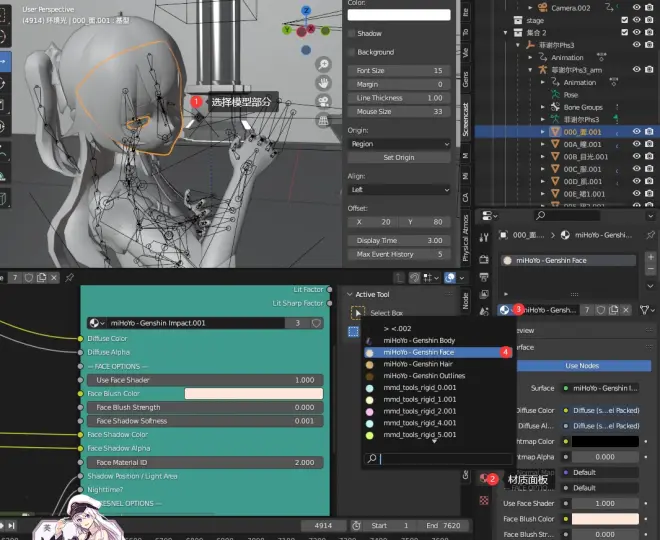Unlink material with the X icon
This screenshot has width=660, height=540.
tap(626, 310)
